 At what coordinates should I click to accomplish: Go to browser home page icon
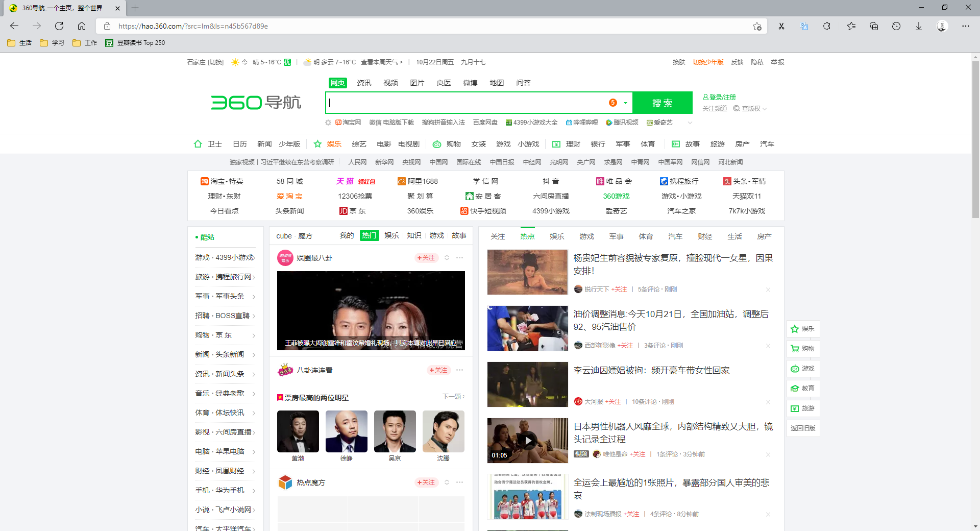coord(82,26)
